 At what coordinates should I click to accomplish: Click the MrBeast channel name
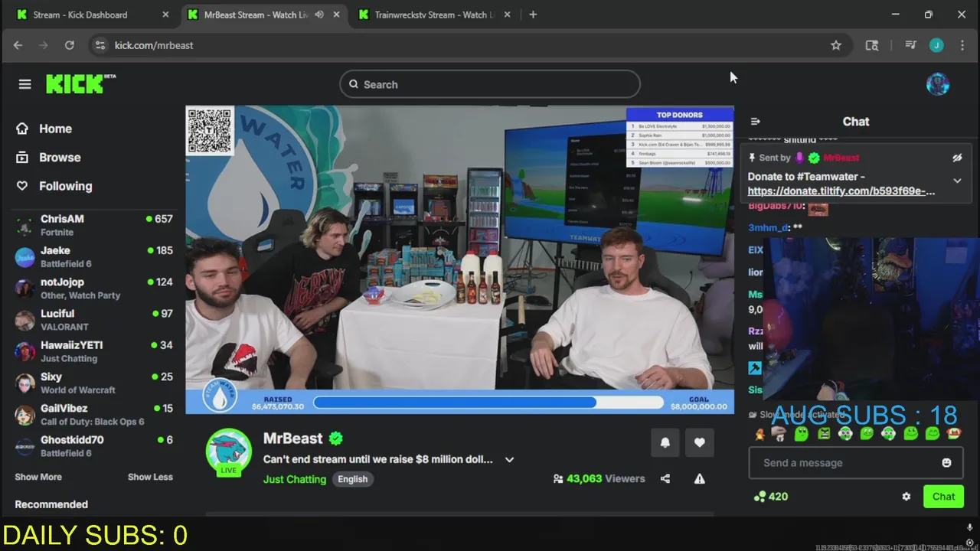[292, 439]
